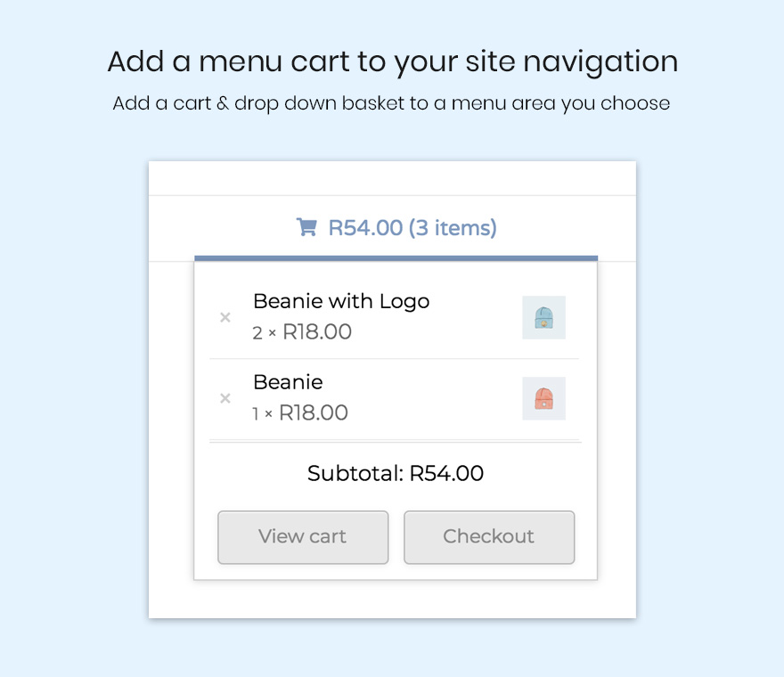Remove the plain Beanie using its × icon
This screenshot has width=784, height=677.
tap(225, 398)
